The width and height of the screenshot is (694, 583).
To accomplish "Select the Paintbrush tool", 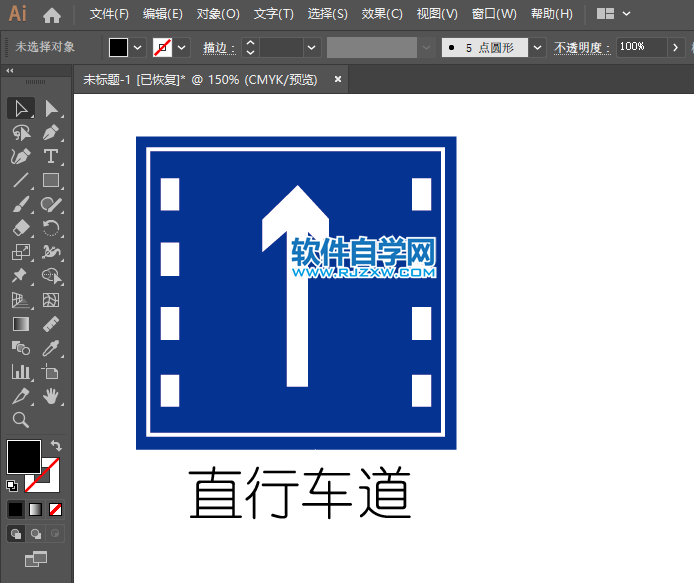I will pos(20,204).
